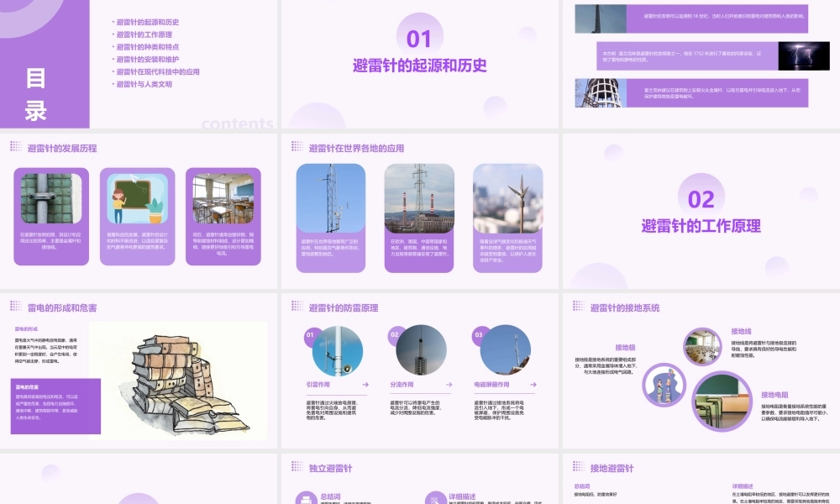
Task: Click slide title 避雷针的防雷原理
Action: click(x=344, y=308)
